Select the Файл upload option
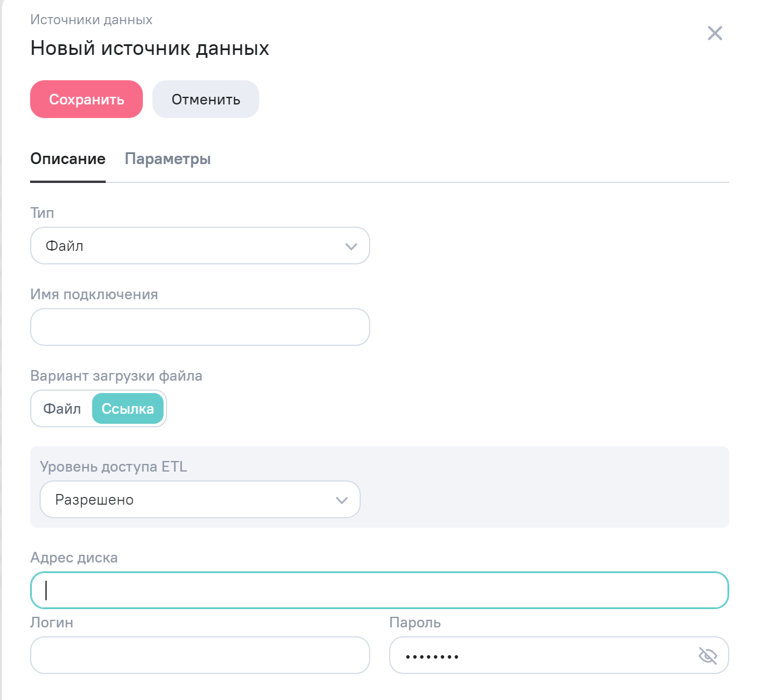The height and width of the screenshot is (700, 757). pos(62,408)
